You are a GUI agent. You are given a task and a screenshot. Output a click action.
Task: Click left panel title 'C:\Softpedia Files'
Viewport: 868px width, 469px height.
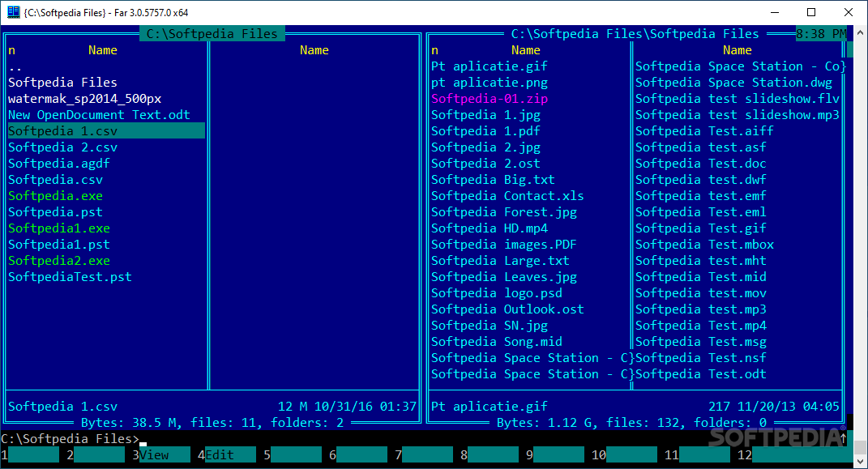coord(212,34)
